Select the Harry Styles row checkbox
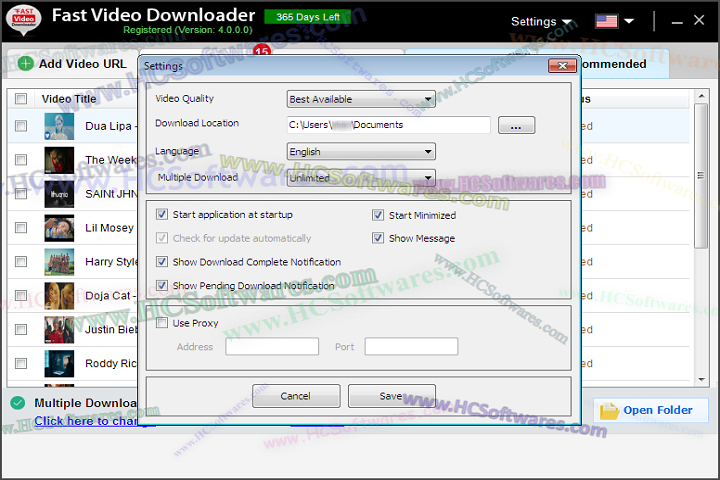Viewport: 720px width, 480px height. tap(21, 262)
